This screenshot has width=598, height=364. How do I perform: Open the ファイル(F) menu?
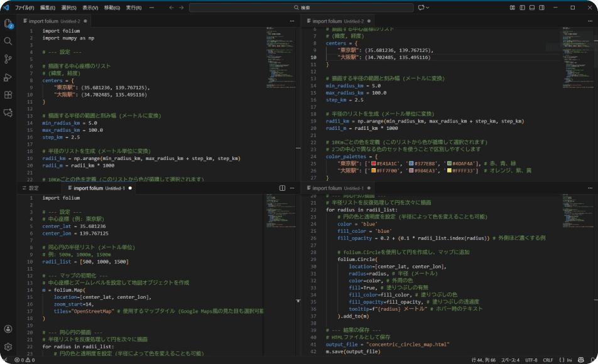pyautogui.click(x=24, y=8)
